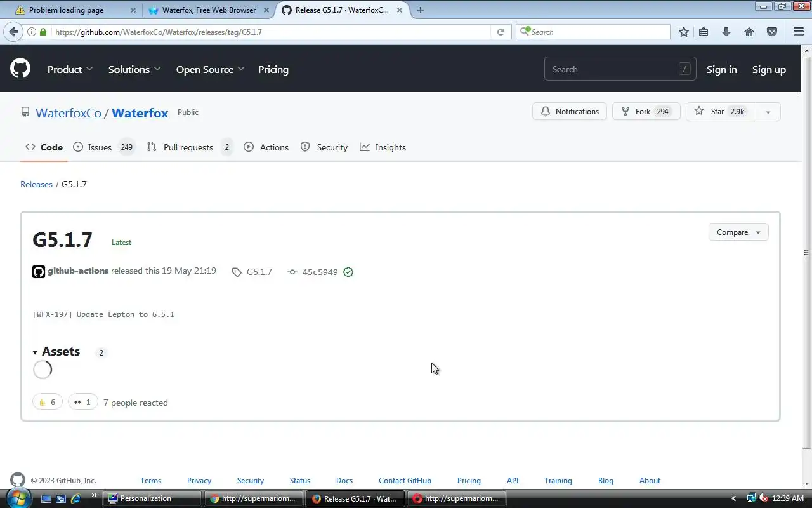Click the Terms footer link
Image resolution: width=812 pixels, height=508 pixels.
pyautogui.click(x=150, y=481)
